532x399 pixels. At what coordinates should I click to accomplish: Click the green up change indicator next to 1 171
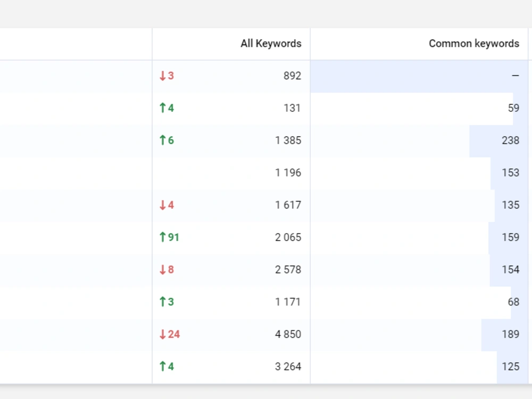[x=167, y=302]
